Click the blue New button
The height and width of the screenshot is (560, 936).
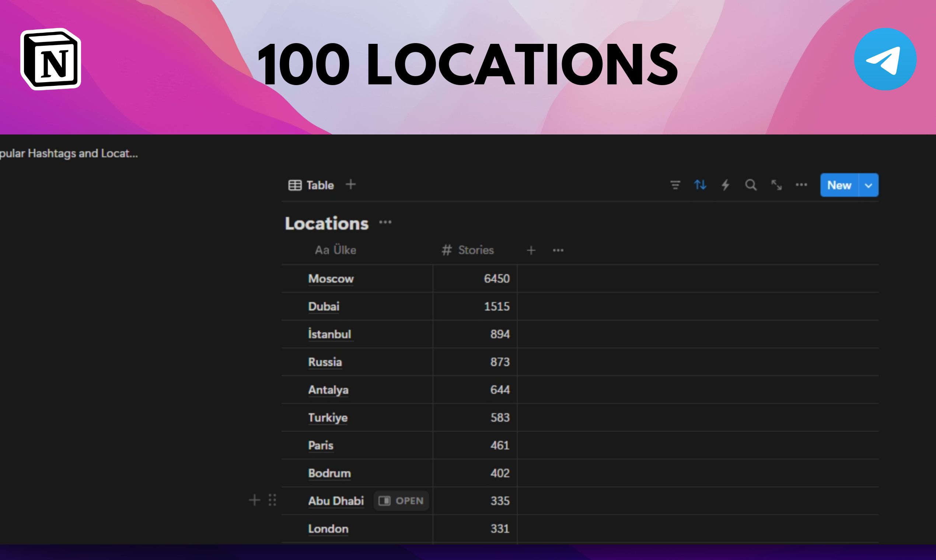tap(839, 185)
